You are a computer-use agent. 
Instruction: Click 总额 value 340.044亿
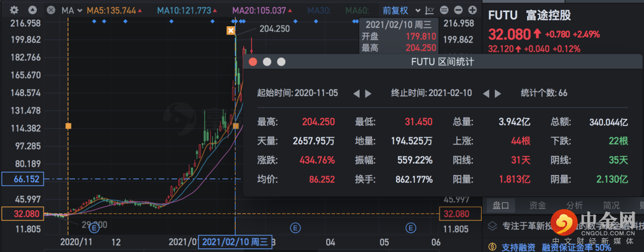(x=609, y=122)
